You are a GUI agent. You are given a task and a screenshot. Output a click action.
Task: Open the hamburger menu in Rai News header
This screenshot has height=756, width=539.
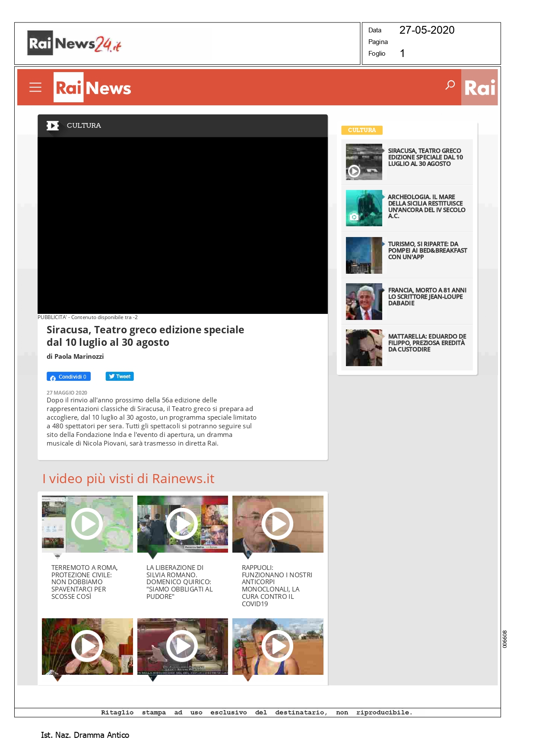[35, 87]
